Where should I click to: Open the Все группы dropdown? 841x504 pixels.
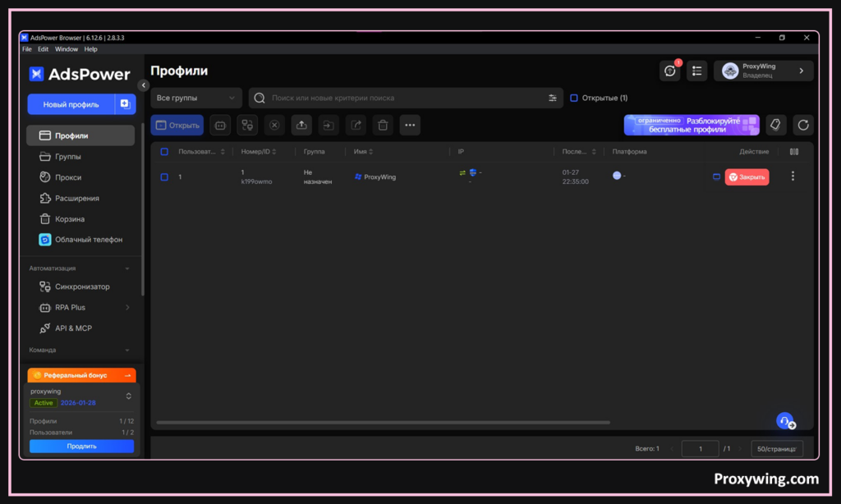[x=196, y=99]
